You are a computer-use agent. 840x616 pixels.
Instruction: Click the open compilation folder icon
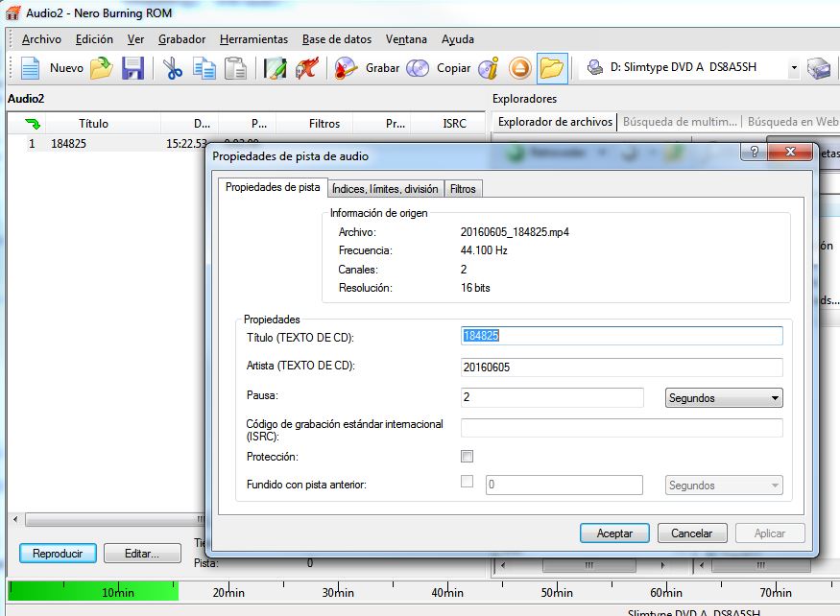tap(101, 68)
